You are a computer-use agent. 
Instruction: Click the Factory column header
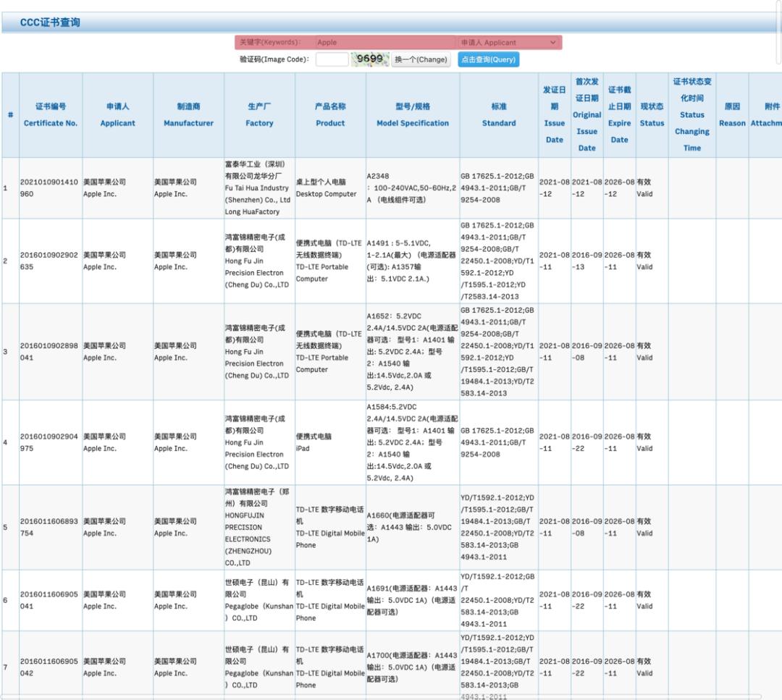pos(259,115)
